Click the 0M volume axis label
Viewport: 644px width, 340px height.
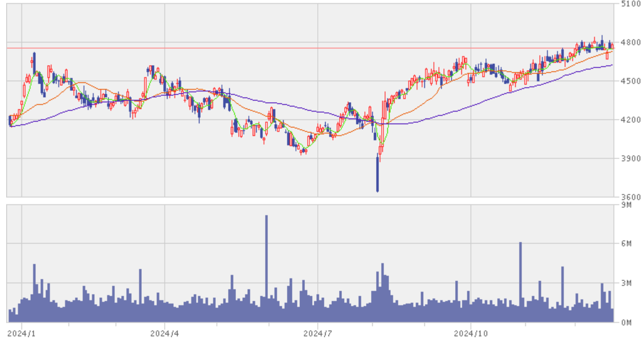tap(627, 322)
